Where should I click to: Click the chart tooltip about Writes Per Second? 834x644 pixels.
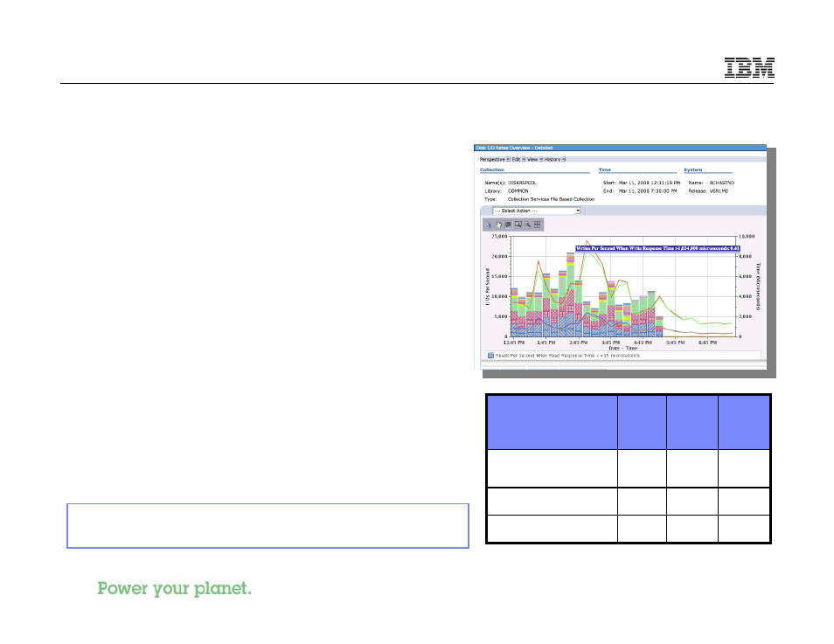(x=657, y=248)
